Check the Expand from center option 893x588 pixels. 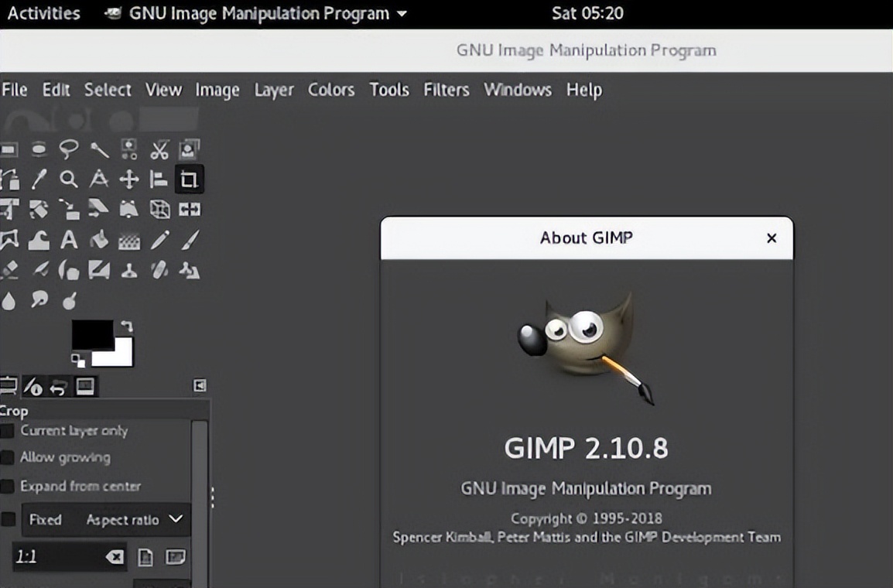point(8,487)
